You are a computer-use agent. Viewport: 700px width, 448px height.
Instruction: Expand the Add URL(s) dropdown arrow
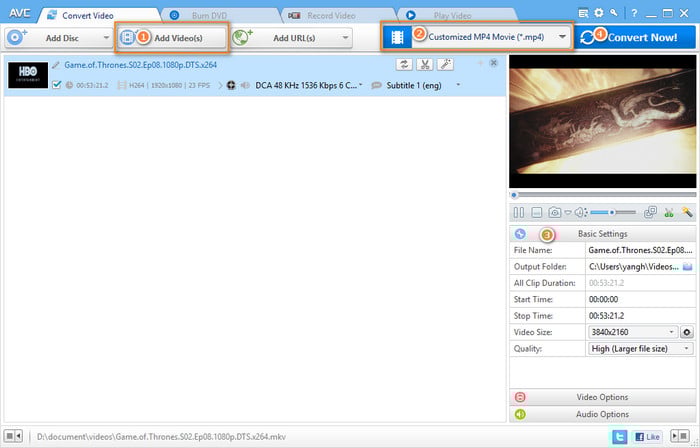pyautogui.click(x=345, y=38)
